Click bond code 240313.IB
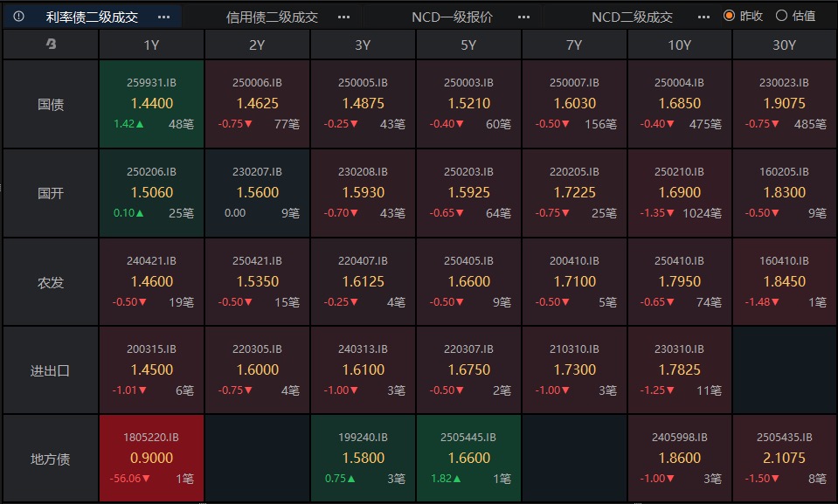The height and width of the screenshot is (504, 838). point(363,349)
